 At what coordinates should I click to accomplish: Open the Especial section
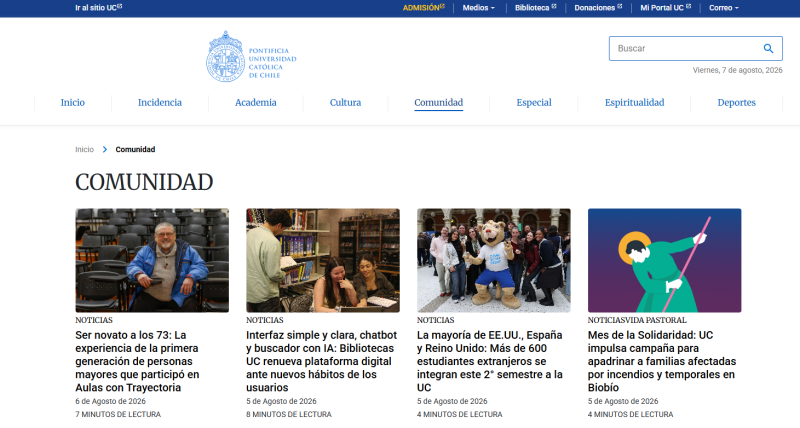coord(534,103)
